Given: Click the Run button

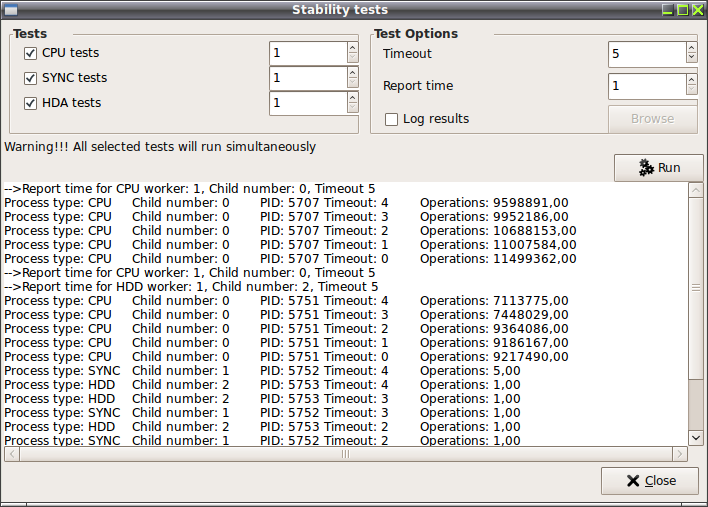Looking at the screenshot, I should 659,168.
